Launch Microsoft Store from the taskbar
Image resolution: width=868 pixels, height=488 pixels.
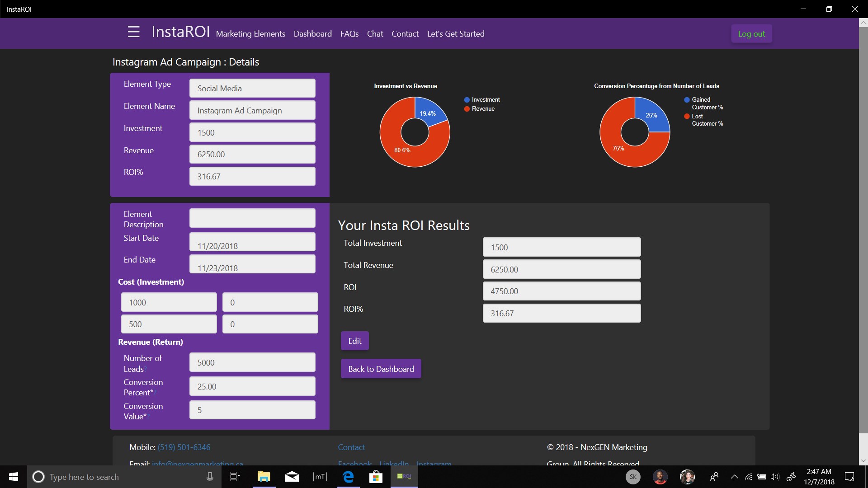(x=376, y=477)
